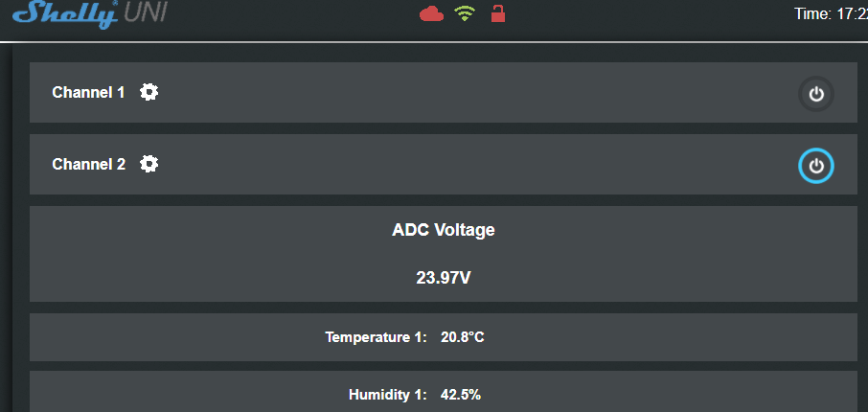Select the Channel 1 label
The image size is (868, 412).
[88, 93]
